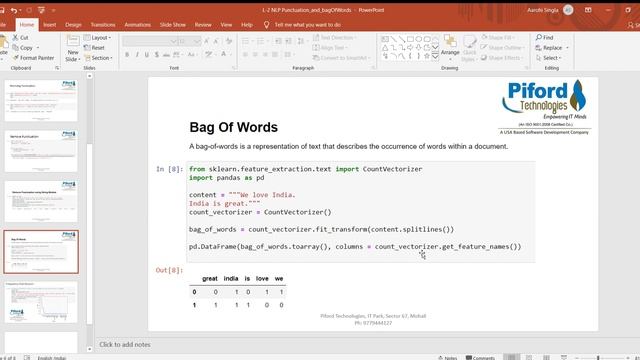Expand the Select dropdown in Editing
Screen dimensions: 640x360
click(x=549, y=58)
